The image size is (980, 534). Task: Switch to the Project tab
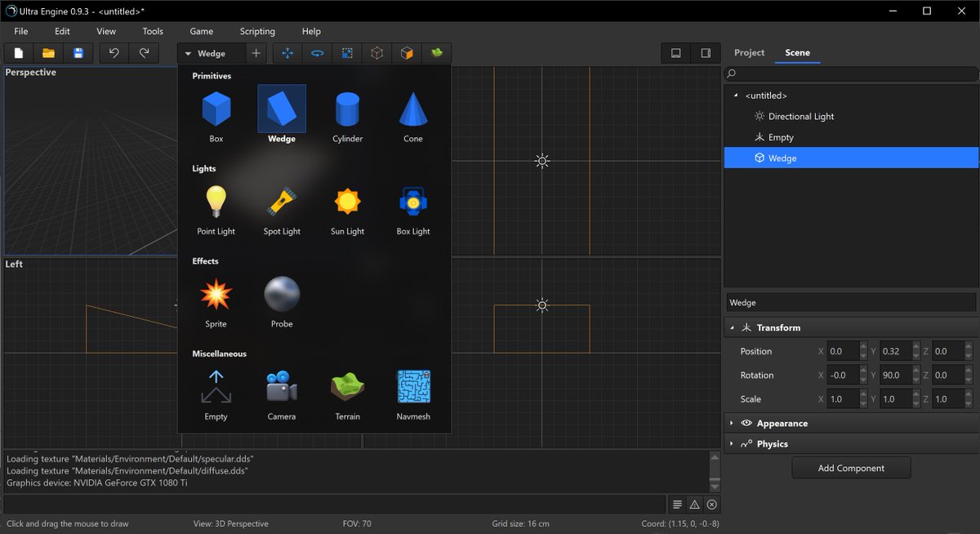click(749, 52)
